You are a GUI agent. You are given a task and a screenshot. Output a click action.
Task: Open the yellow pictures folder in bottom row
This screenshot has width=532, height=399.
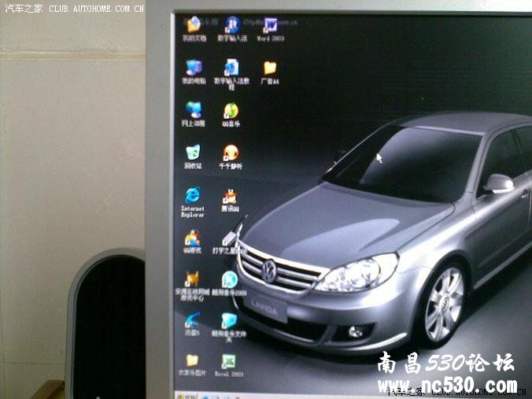click(191, 361)
